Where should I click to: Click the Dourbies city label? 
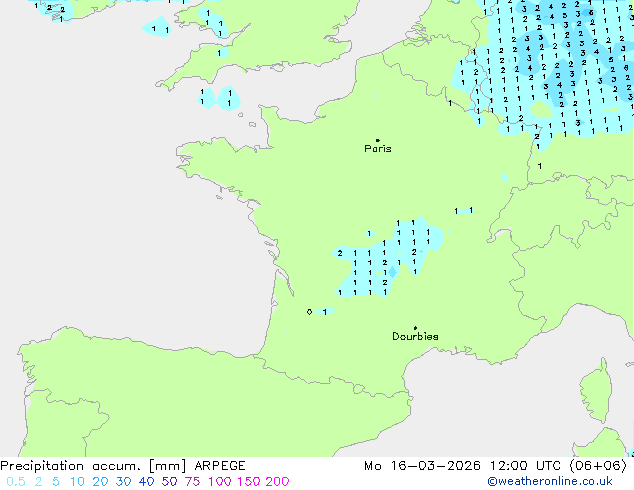pos(415,336)
